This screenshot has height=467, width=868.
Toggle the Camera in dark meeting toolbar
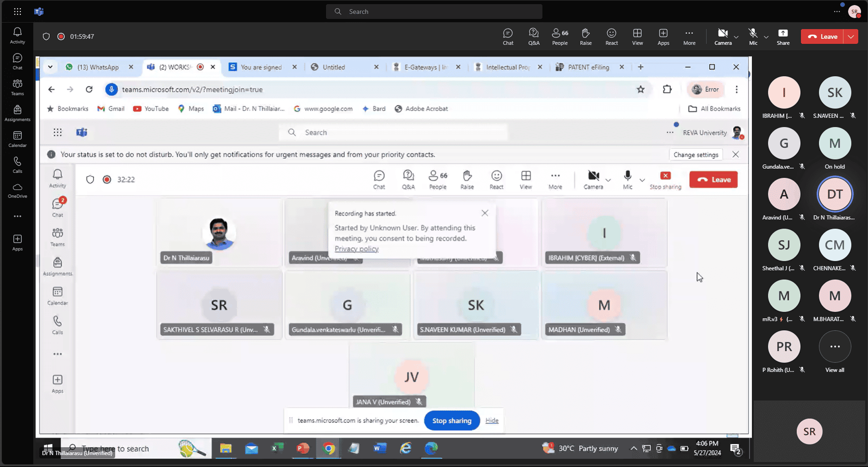(722, 37)
